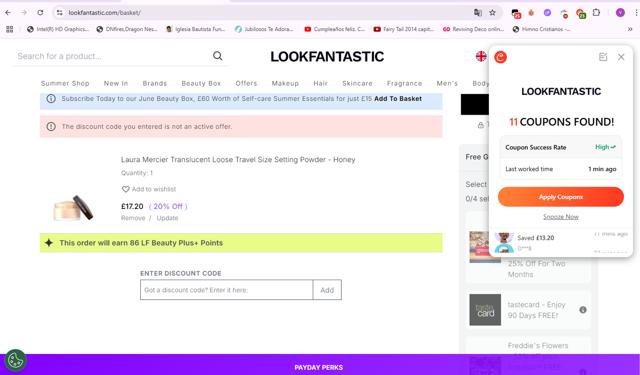Open Intel(R) HD Graphics bookmark
This screenshot has height=375, width=640.
click(58, 29)
